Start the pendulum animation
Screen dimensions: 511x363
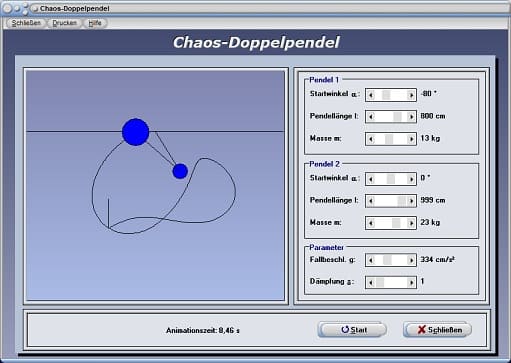(x=353, y=330)
